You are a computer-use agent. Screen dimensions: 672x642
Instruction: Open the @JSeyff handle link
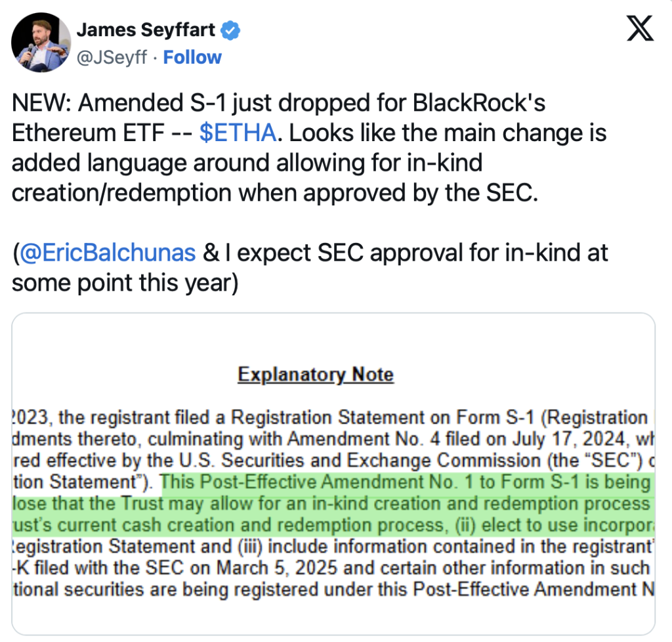tap(112, 57)
